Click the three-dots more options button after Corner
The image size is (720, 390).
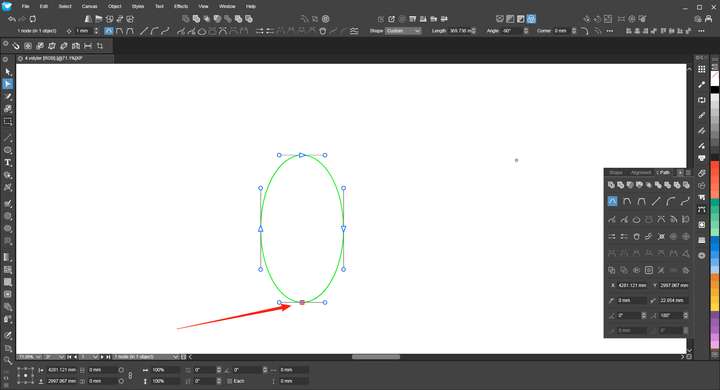[x=609, y=31]
